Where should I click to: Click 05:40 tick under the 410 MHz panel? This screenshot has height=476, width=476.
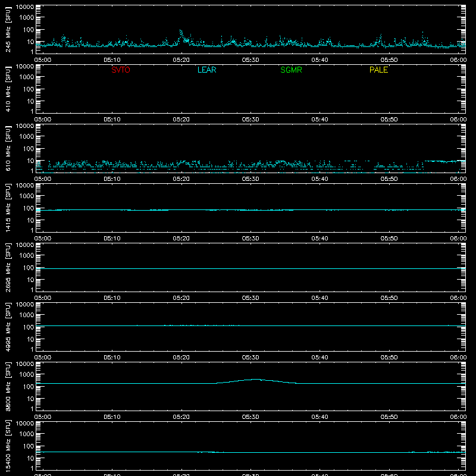320,120
